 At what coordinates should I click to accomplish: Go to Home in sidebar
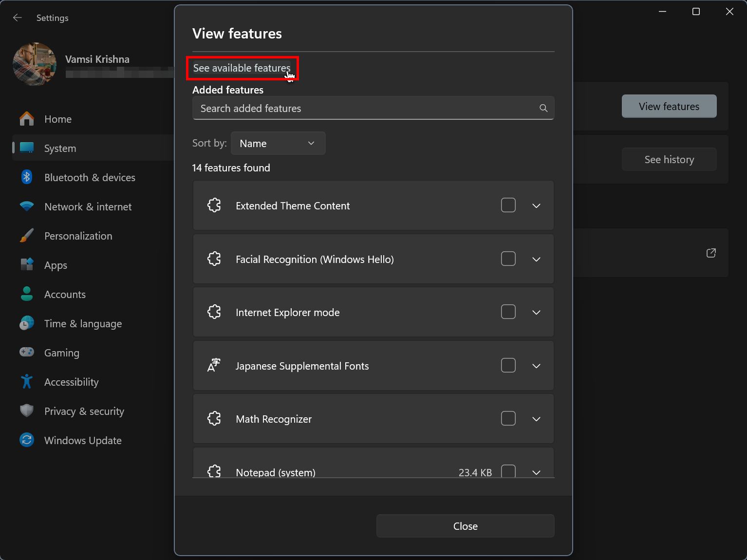pos(58,119)
